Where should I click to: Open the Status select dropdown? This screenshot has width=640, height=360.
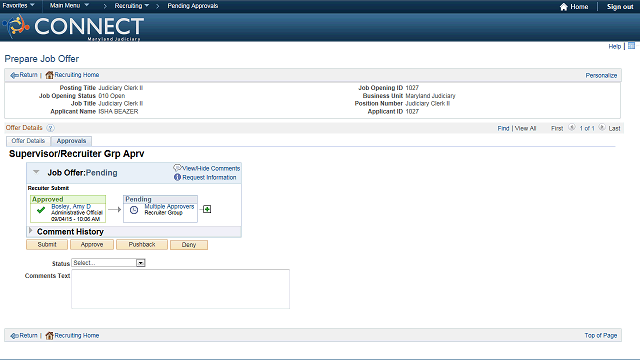point(108,263)
